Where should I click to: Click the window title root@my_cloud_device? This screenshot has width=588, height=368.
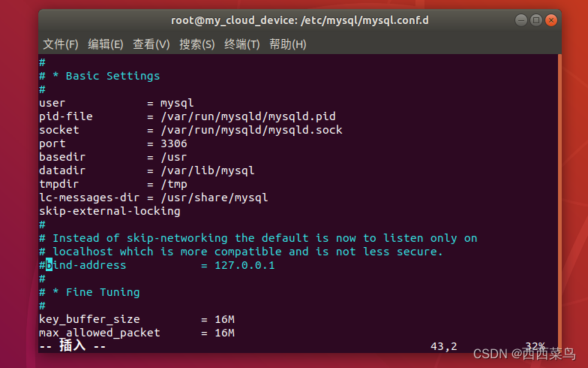pyautogui.click(x=300, y=20)
